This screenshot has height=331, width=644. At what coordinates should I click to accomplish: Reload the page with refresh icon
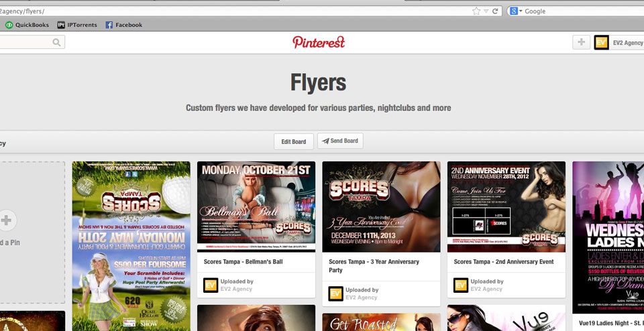(495, 11)
